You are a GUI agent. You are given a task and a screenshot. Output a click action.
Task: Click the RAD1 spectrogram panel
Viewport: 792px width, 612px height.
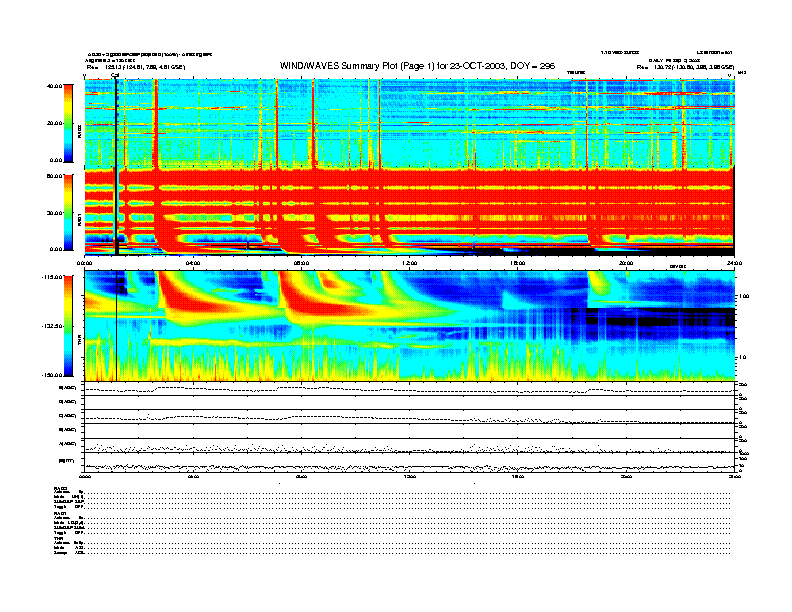pos(409,213)
